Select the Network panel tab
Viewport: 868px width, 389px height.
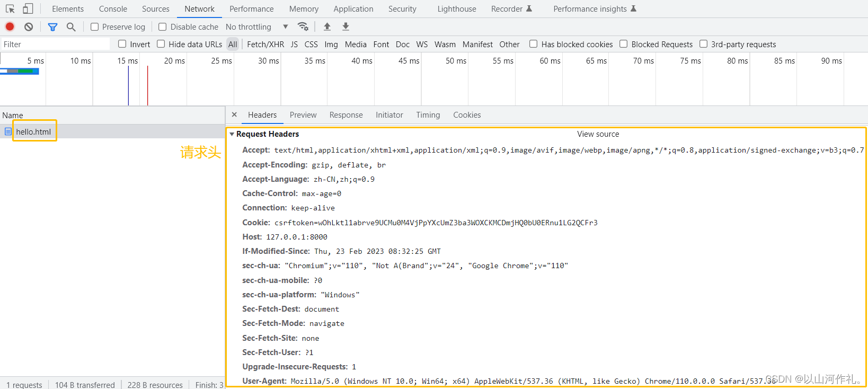[x=199, y=9]
